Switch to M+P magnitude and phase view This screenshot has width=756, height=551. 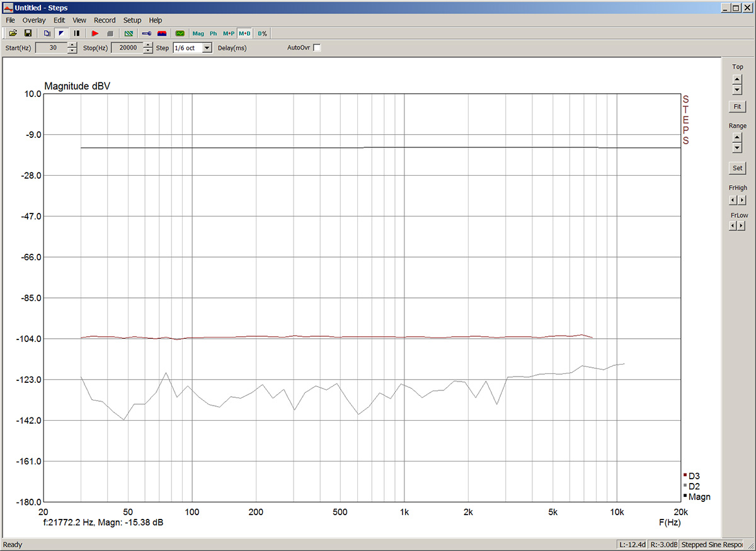pyautogui.click(x=229, y=33)
